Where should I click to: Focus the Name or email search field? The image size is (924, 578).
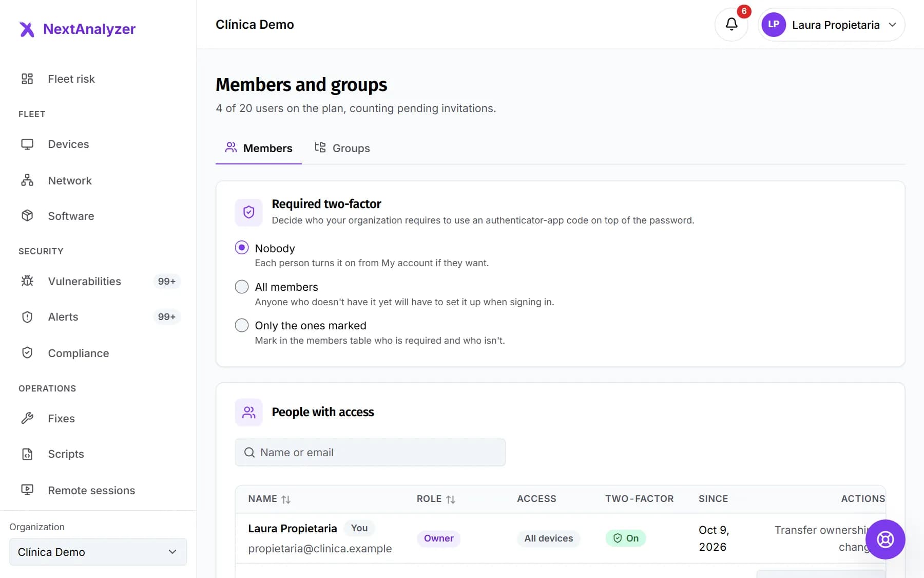370,453
